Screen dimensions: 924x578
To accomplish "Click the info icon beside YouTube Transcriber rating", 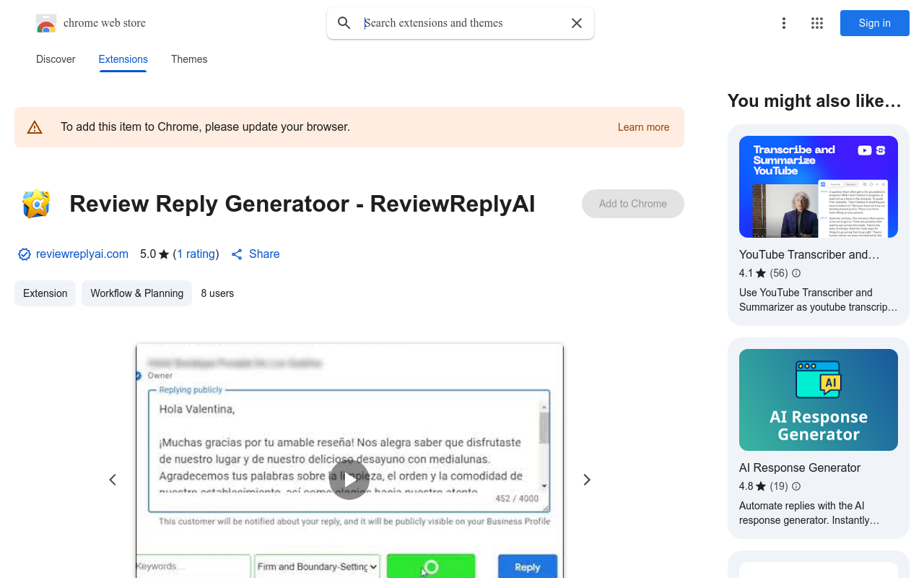I will tap(796, 273).
